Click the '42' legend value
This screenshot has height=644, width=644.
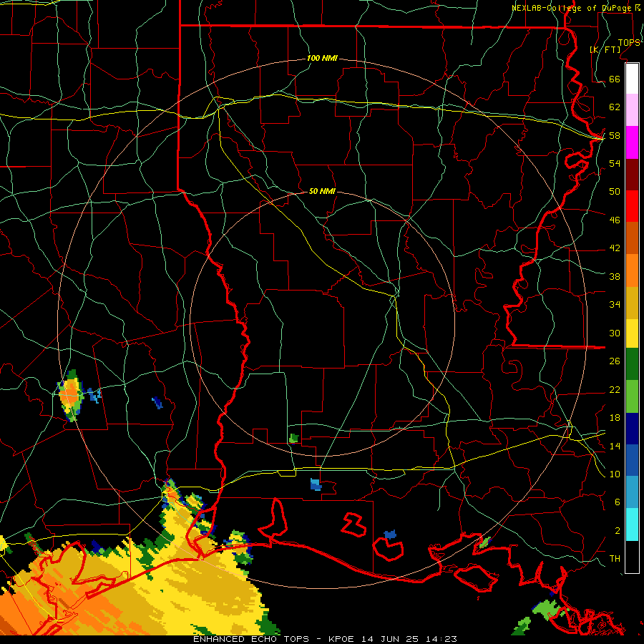pos(615,248)
